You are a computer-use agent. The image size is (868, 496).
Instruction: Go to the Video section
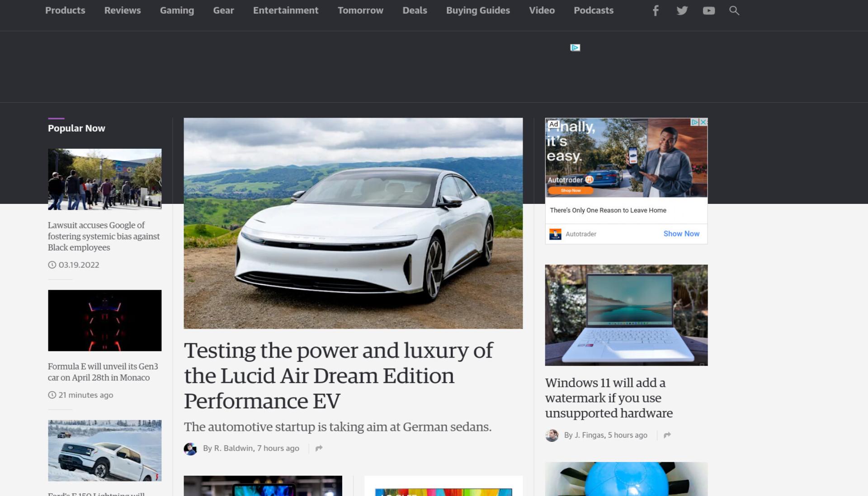click(x=542, y=10)
